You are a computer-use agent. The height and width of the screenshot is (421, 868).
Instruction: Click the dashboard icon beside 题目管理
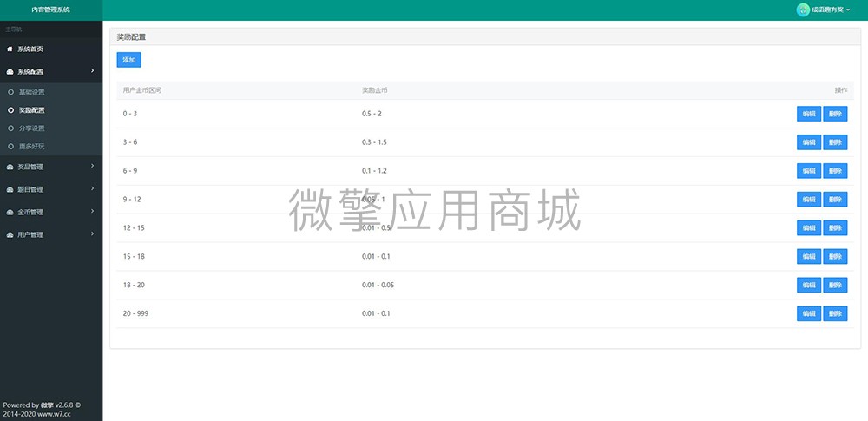click(x=10, y=189)
